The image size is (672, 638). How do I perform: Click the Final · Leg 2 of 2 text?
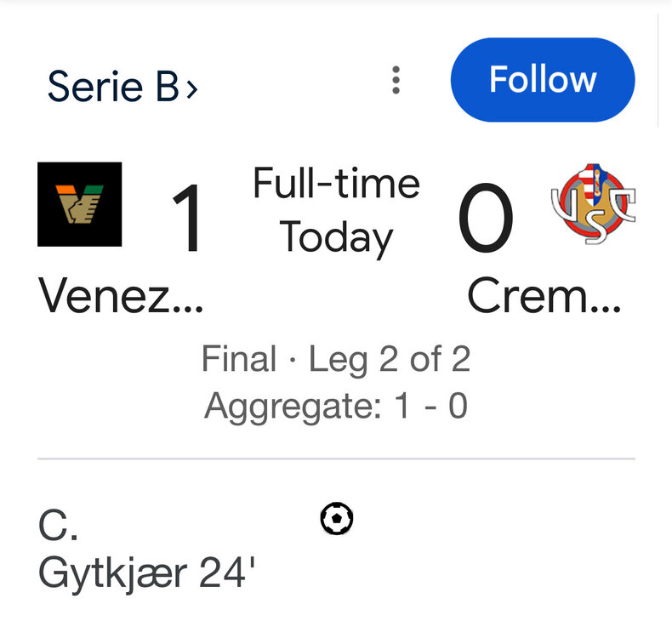336,360
